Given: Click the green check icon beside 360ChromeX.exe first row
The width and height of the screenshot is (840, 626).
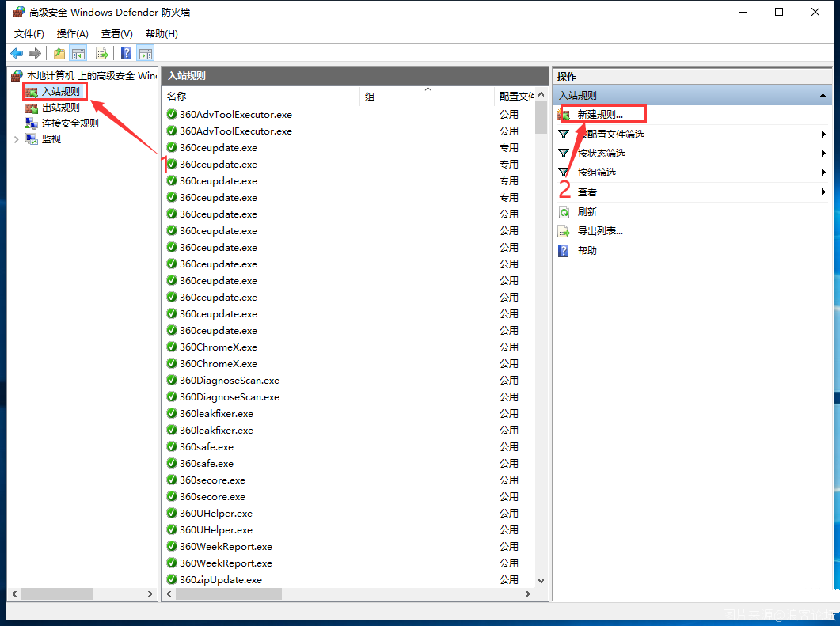Looking at the screenshot, I should click(x=172, y=347).
